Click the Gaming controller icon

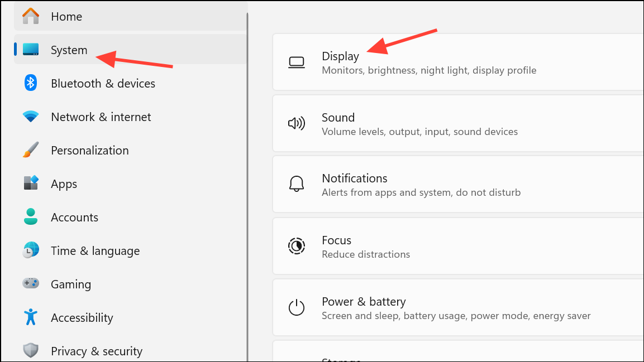click(31, 284)
